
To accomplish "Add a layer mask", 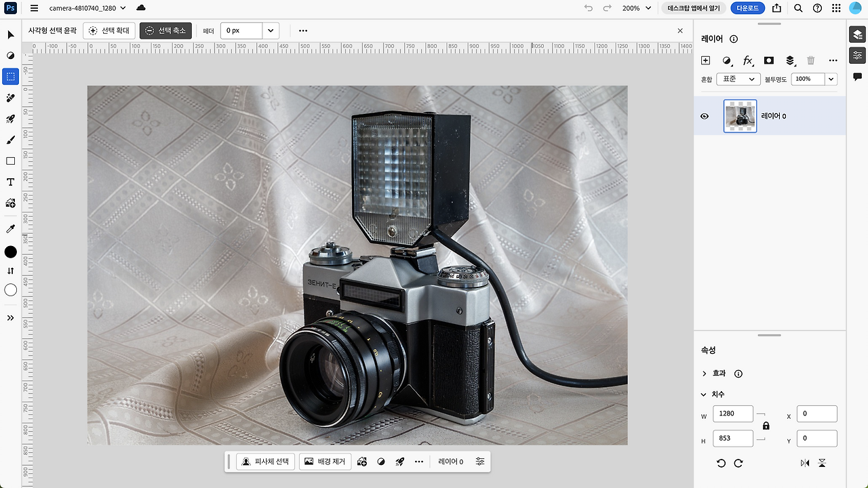I will pyautogui.click(x=768, y=60).
